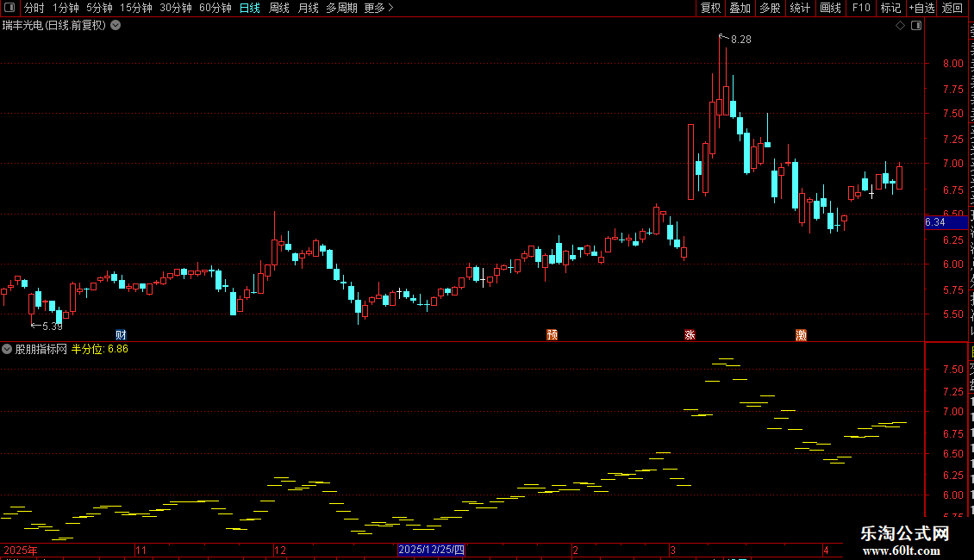
Task: Click the 2025/12/25/四 date cursor label
Action: coord(431,550)
